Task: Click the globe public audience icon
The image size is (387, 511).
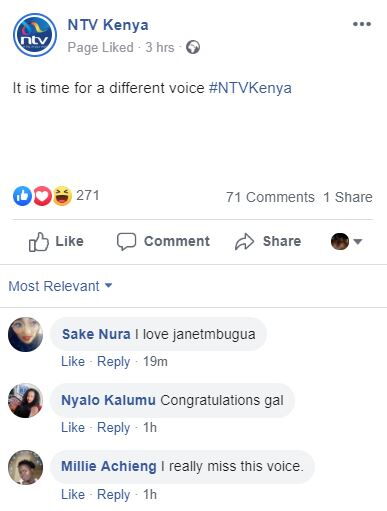Action: [193, 47]
